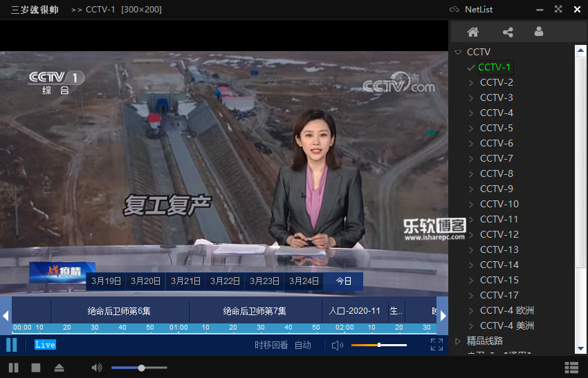Expand the CCTV-13 entry arrow
Viewport: 588px width, 378px height.
click(x=471, y=250)
